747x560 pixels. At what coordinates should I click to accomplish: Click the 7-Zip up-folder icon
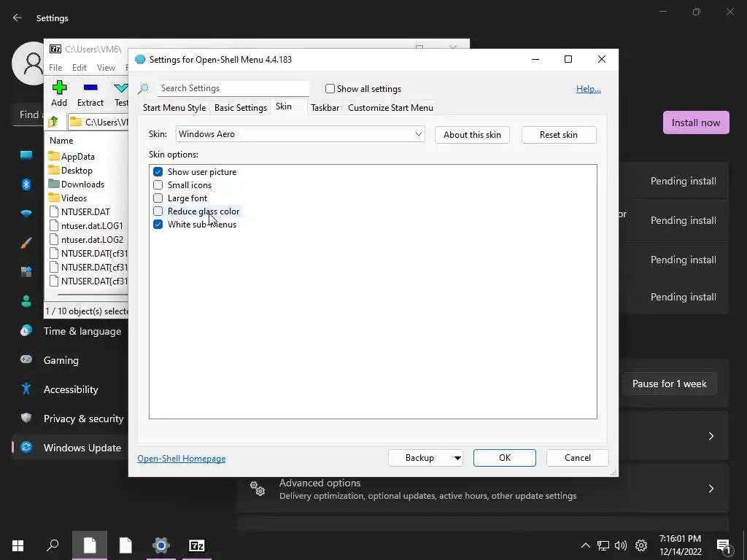point(53,122)
